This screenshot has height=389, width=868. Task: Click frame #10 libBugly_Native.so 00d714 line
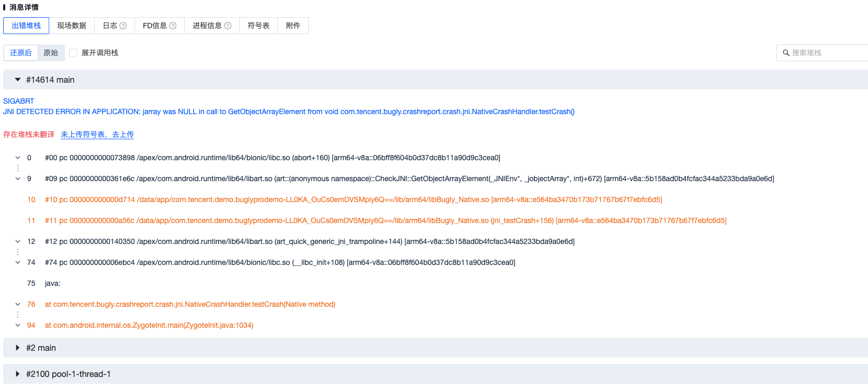(x=353, y=199)
